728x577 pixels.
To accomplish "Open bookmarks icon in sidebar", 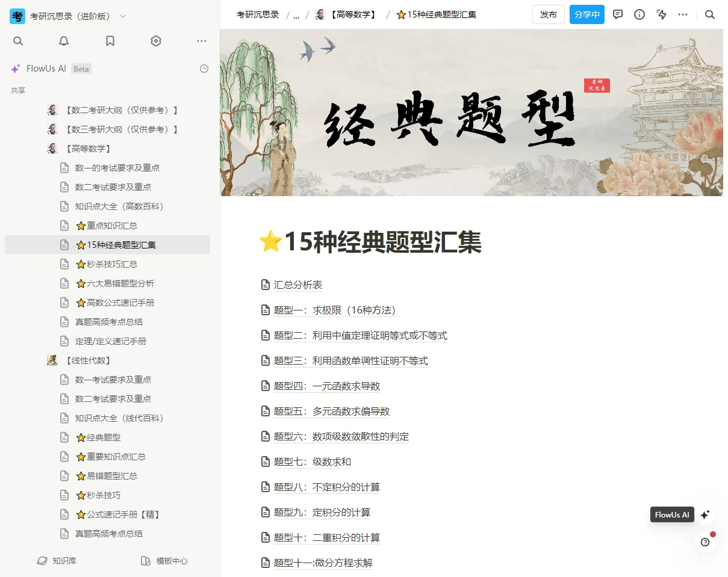I will (x=110, y=41).
